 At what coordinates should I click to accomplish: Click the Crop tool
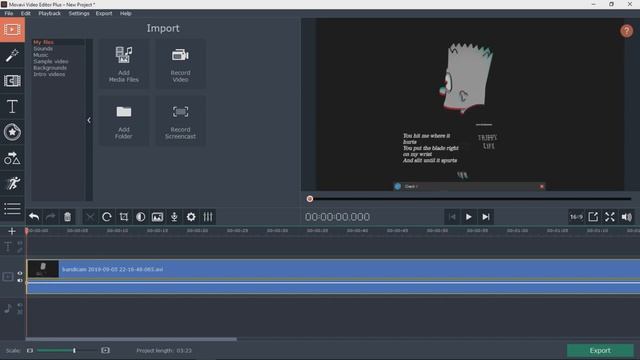(124, 217)
